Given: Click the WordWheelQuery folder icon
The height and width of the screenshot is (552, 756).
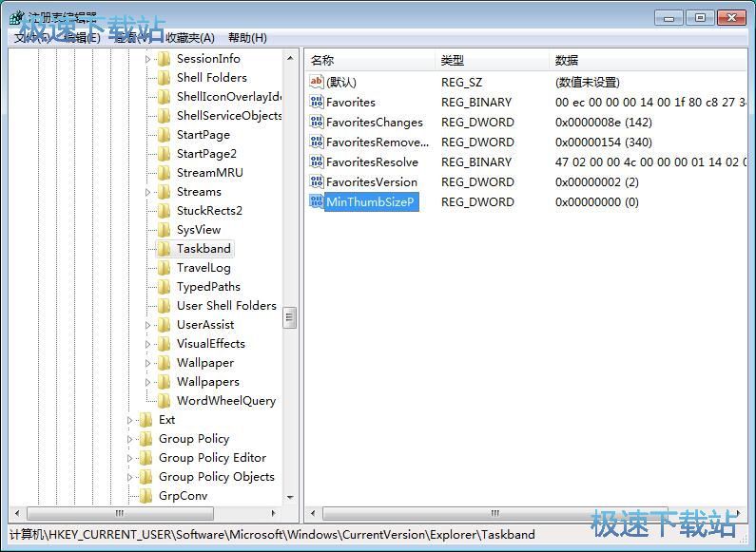Looking at the screenshot, I should (x=165, y=401).
